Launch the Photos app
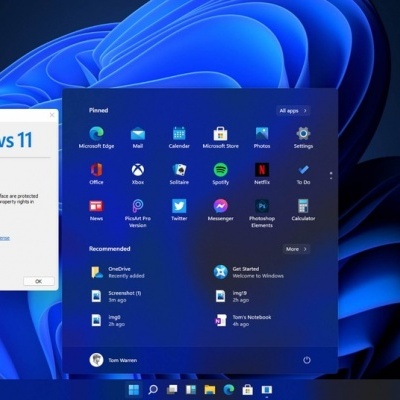The height and width of the screenshot is (400, 400). pyautogui.click(x=262, y=137)
